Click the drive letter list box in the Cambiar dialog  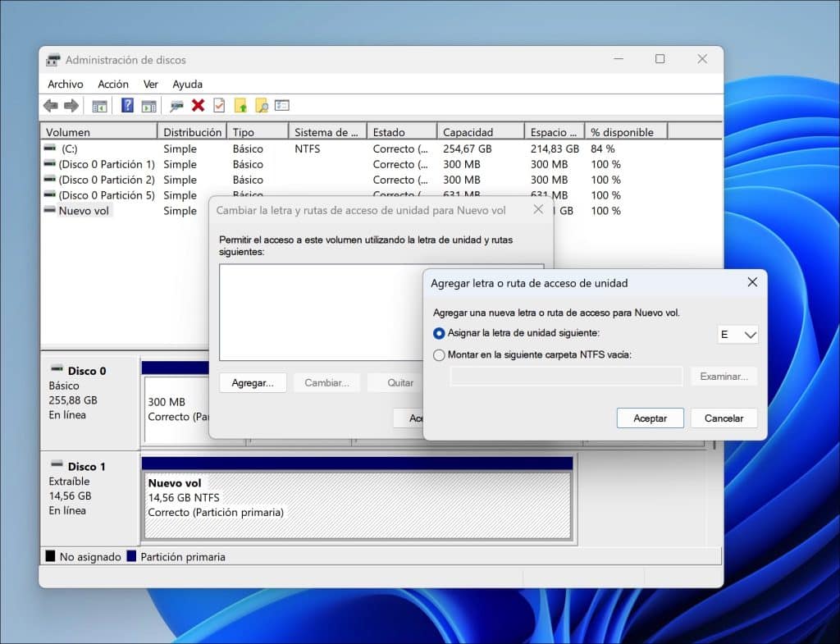[321, 313]
